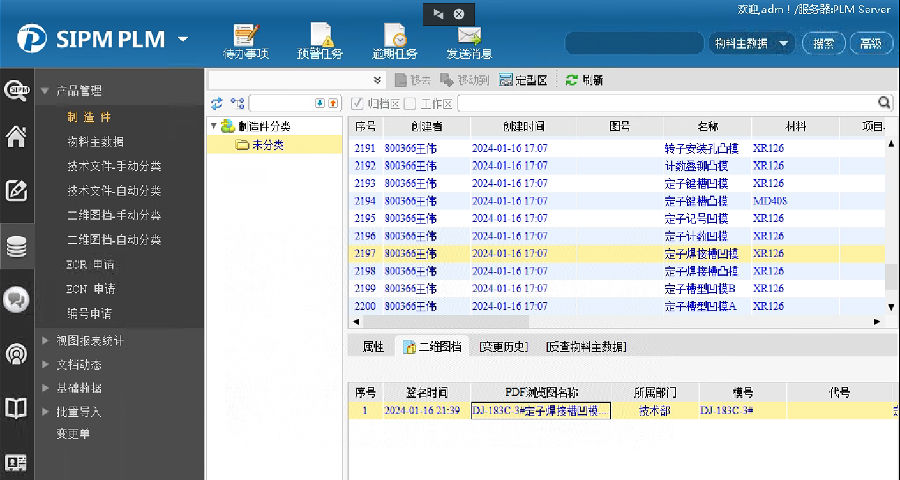The width and height of the screenshot is (900, 480).
Task: Collapse the 产品管理 menu section
Action: tap(45, 91)
